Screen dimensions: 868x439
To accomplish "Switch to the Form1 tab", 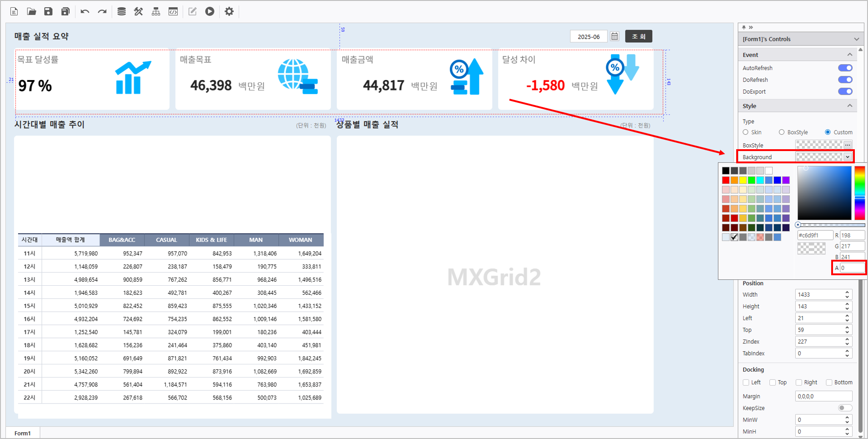I will pyautogui.click(x=23, y=433).
